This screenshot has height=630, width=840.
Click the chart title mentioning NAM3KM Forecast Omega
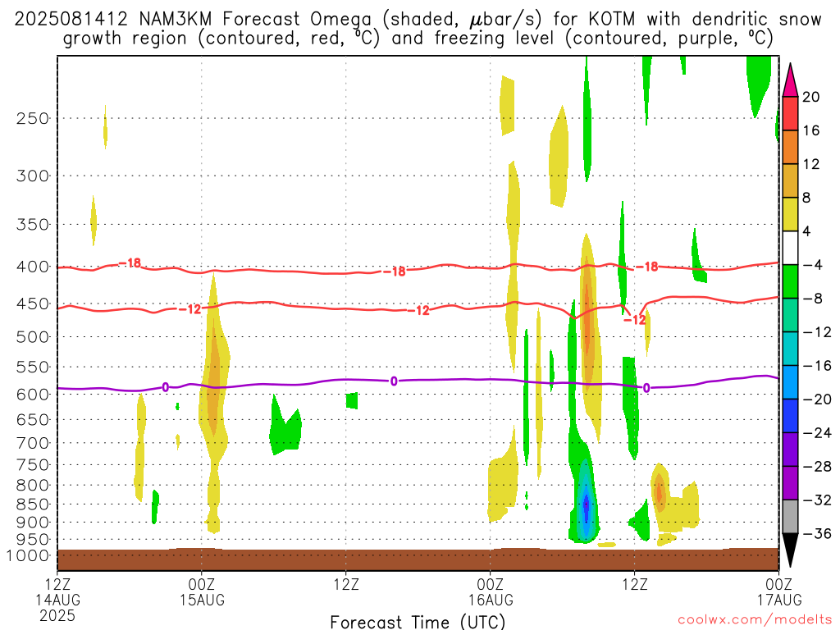418,28
